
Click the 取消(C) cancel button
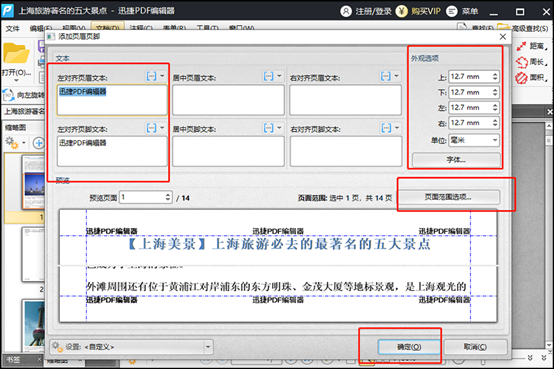click(x=475, y=347)
